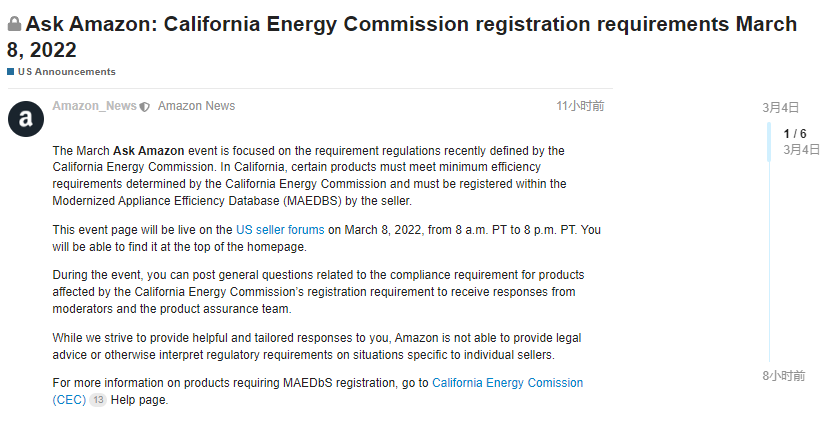Click the timeline scroller handle
This screenshot has width=830, height=421.
coord(769,141)
